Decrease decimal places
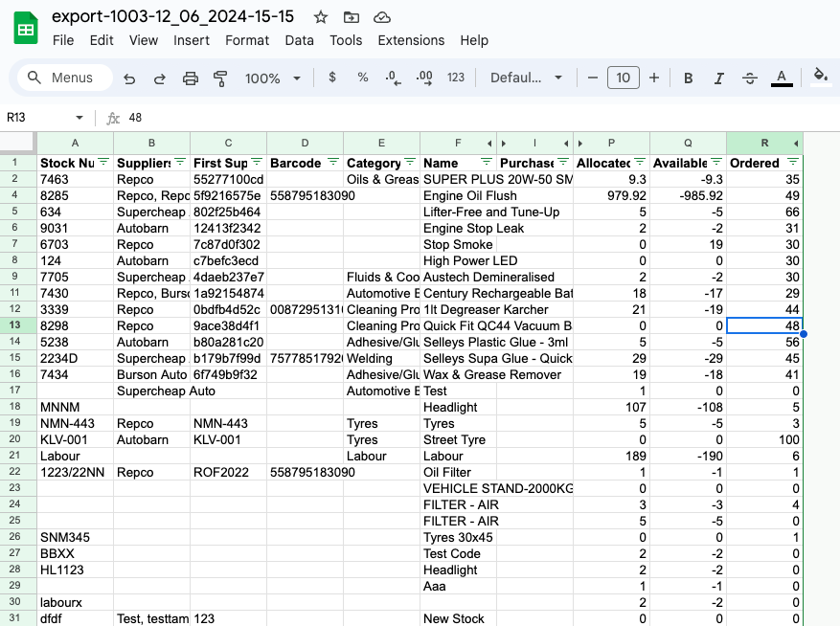Image resolution: width=840 pixels, height=626 pixels. (393, 78)
